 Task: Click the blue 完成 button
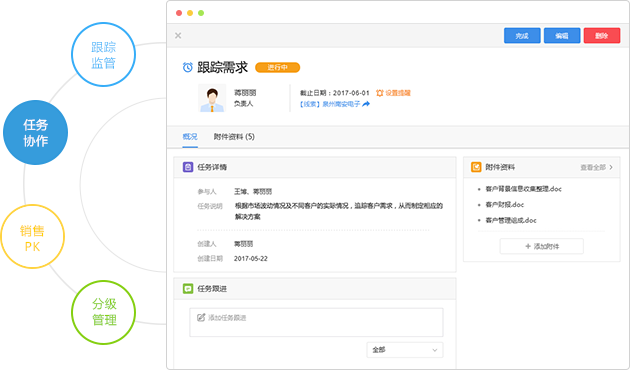tap(522, 36)
